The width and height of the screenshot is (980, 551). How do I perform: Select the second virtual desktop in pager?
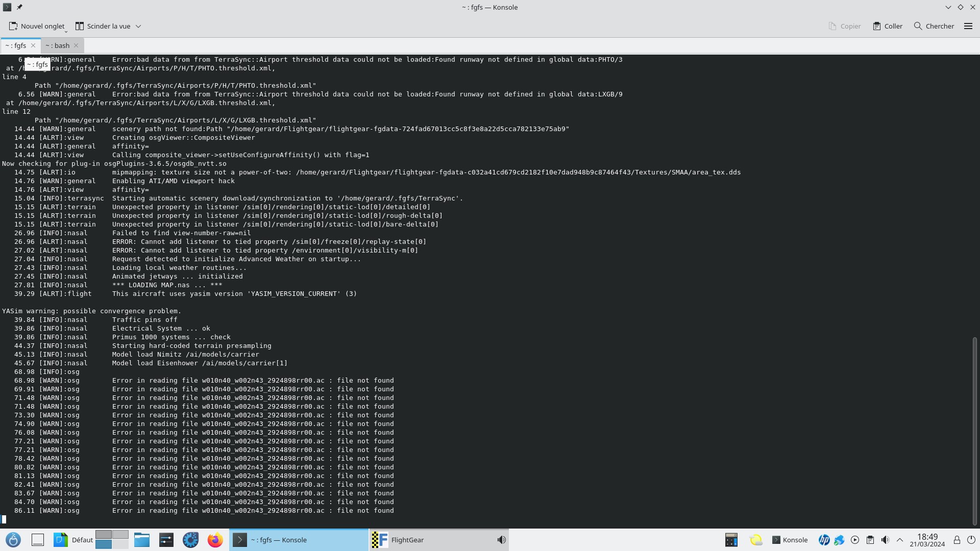coord(120,535)
